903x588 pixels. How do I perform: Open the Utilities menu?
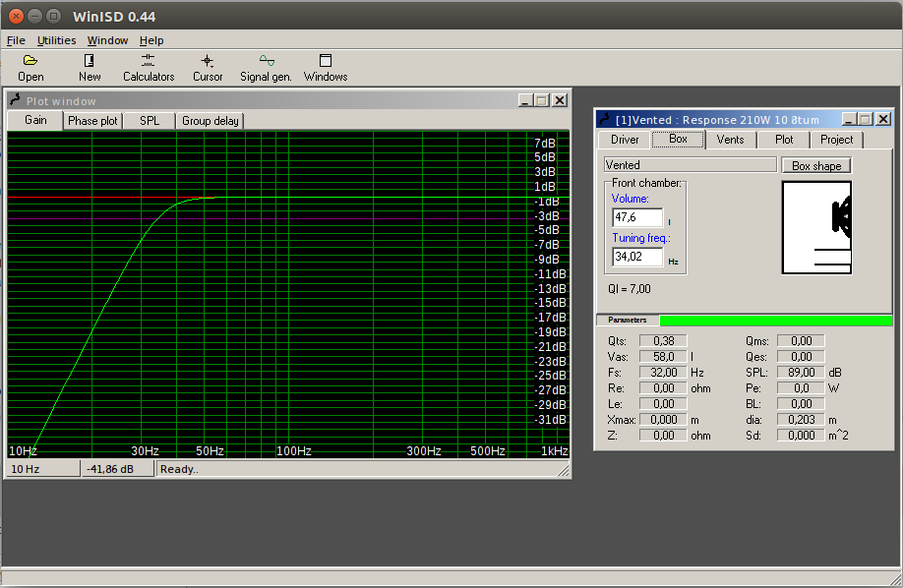56,40
